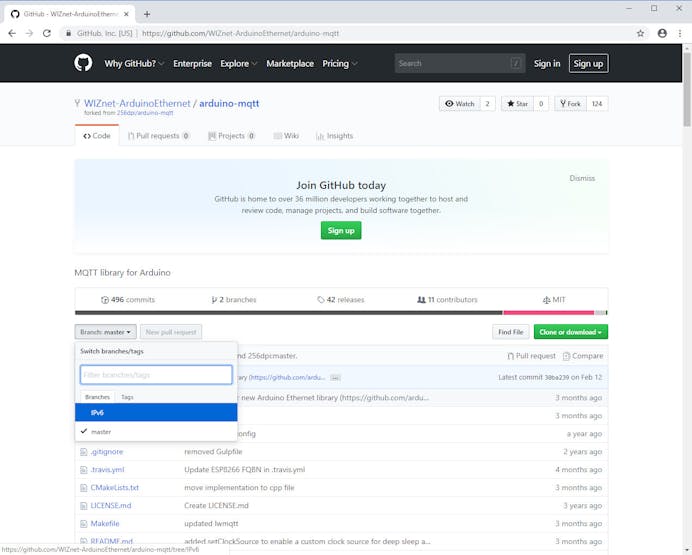Open the fork count 124
Screen dimensions: 692x555
(597, 104)
